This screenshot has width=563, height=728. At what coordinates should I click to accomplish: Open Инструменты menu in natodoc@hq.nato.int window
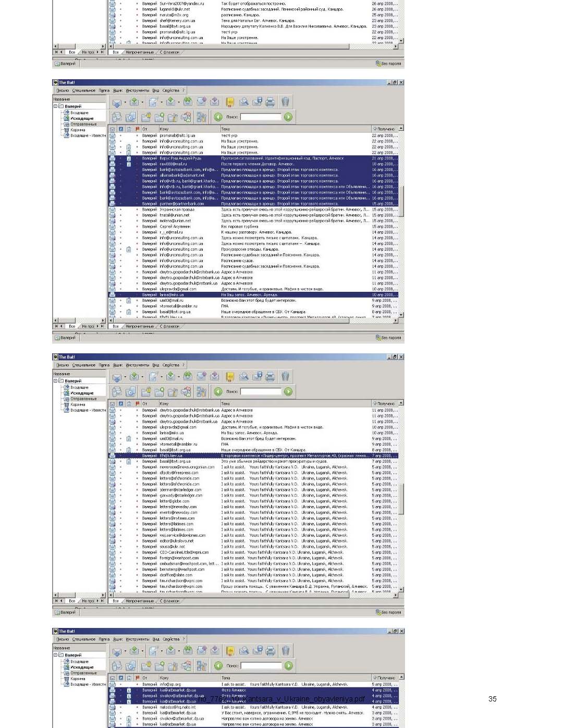(x=138, y=639)
